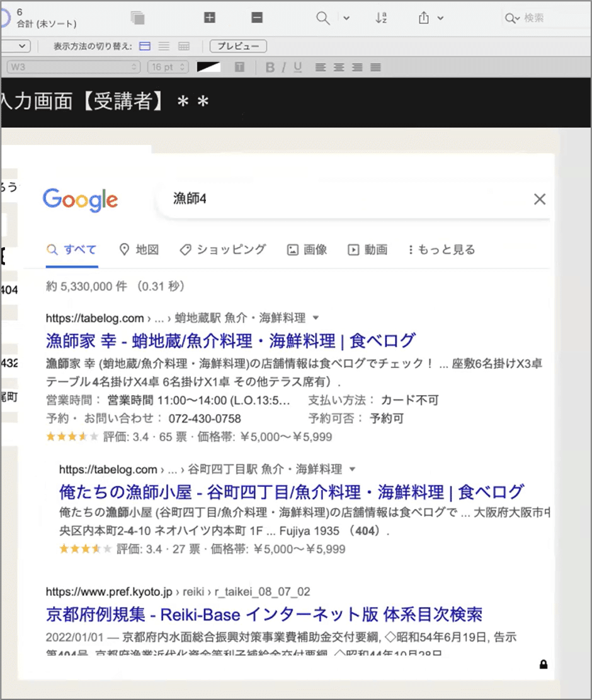Viewport: 592px width, 700px height.
Task: Select the 動画 tab
Action: (368, 250)
